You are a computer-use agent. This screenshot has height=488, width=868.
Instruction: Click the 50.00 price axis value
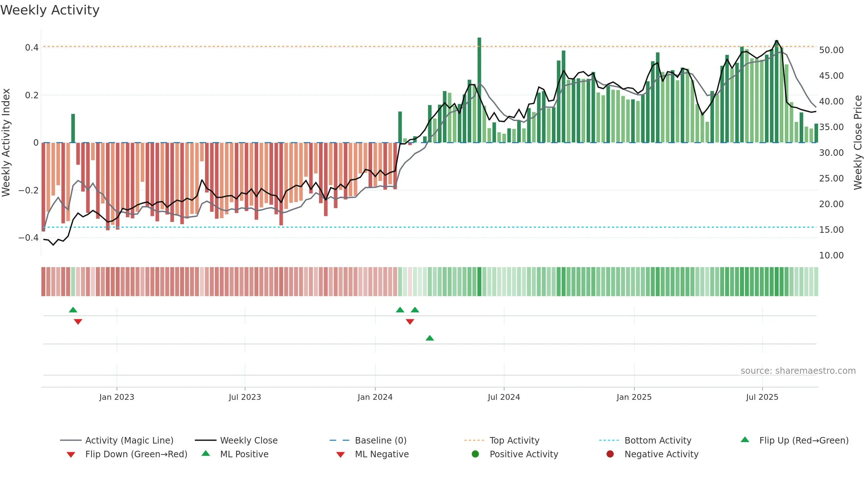click(831, 50)
